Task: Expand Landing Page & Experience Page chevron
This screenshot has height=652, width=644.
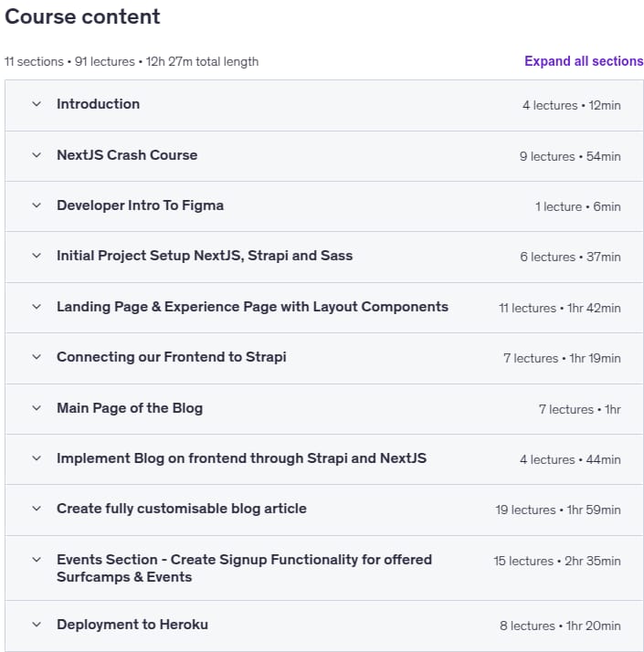Action: pyautogui.click(x=37, y=307)
